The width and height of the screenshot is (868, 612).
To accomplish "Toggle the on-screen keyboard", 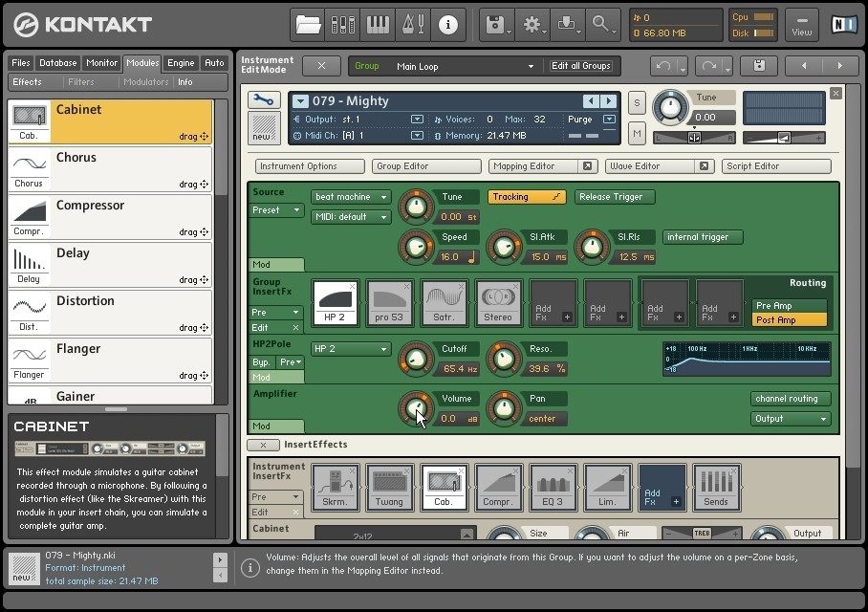I will (x=379, y=24).
